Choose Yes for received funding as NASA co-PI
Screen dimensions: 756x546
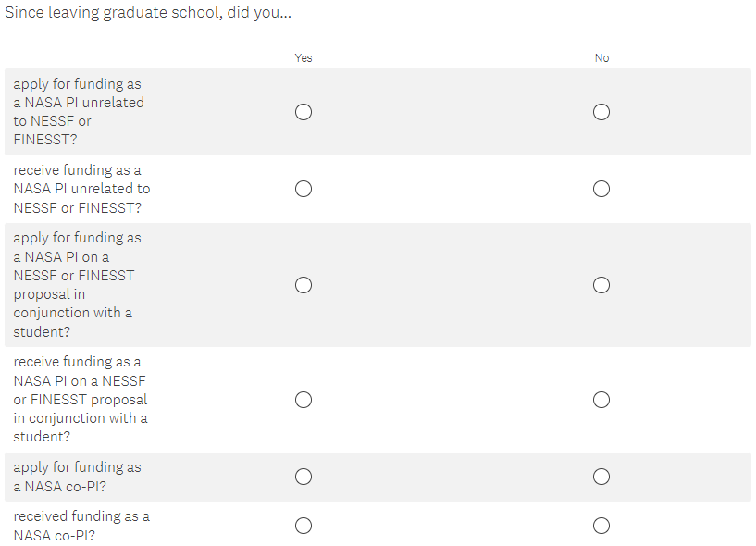[304, 526]
